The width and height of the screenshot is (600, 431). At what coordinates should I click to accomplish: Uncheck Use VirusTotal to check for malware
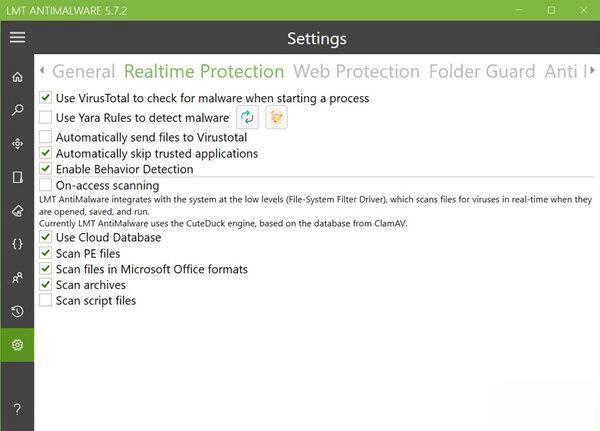click(x=46, y=98)
